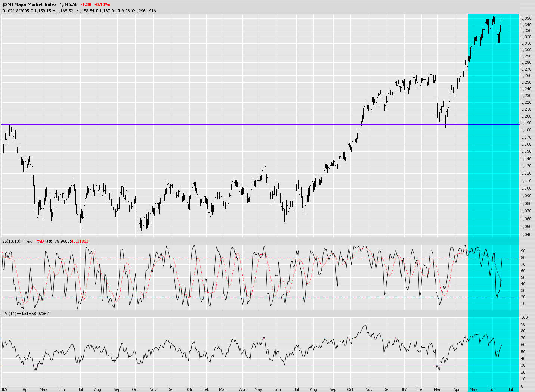
Task: Click the range value R:9.98
Action: click(x=124, y=11)
